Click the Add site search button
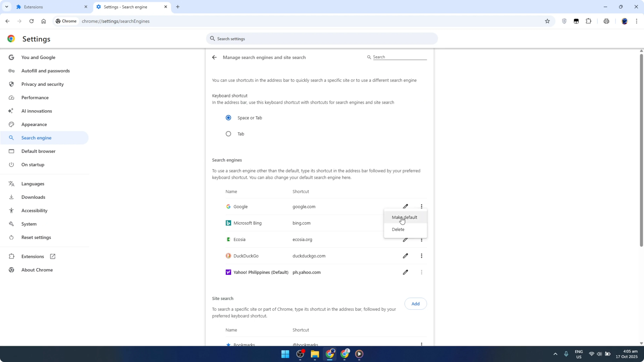Screen dimensions: 644x362 [415, 304]
